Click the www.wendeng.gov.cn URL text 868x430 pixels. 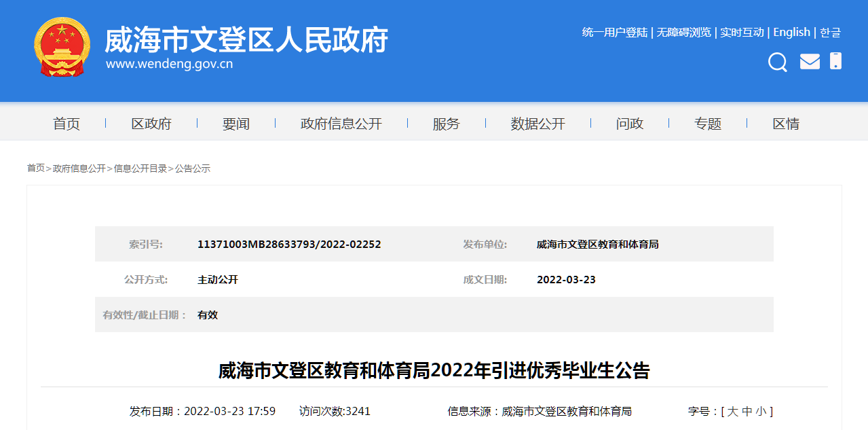click(x=169, y=65)
